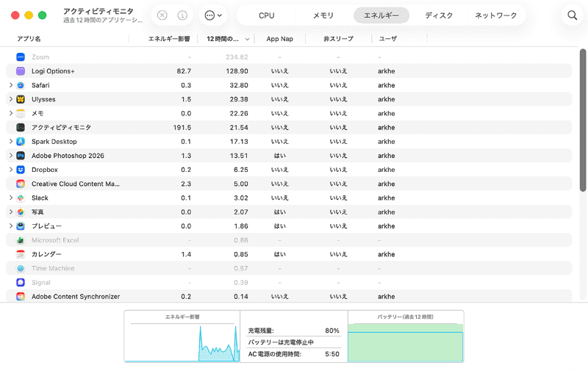Click the Adobe Content Synchronizer icon
588x371 pixels.
21,296
